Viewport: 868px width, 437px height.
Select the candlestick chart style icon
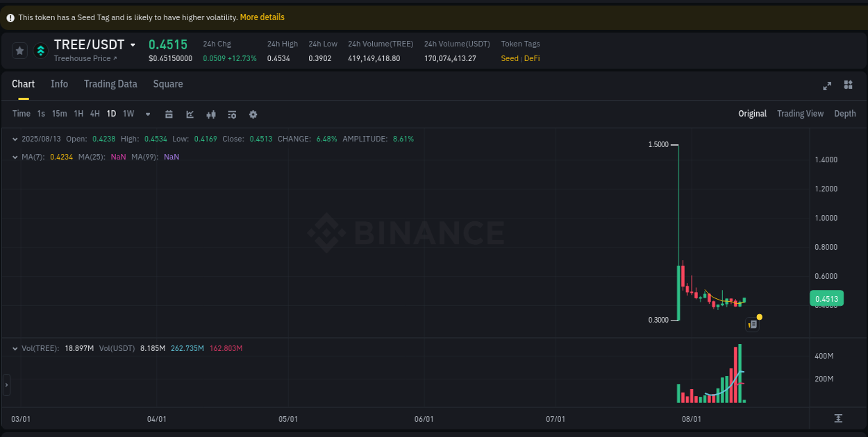(x=211, y=114)
